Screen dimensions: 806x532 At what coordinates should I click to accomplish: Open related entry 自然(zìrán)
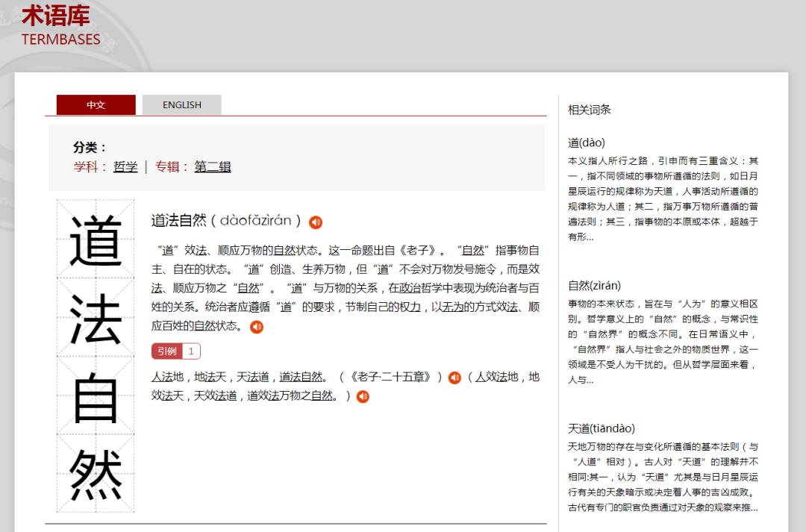tap(594, 285)
